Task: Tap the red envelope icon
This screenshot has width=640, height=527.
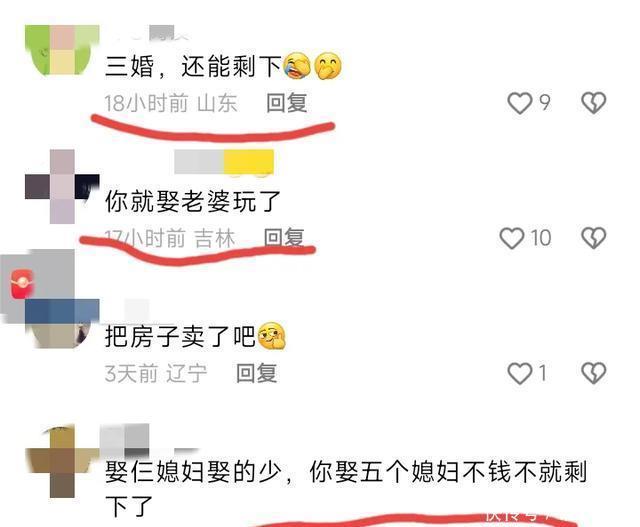Action: [23, 284]
